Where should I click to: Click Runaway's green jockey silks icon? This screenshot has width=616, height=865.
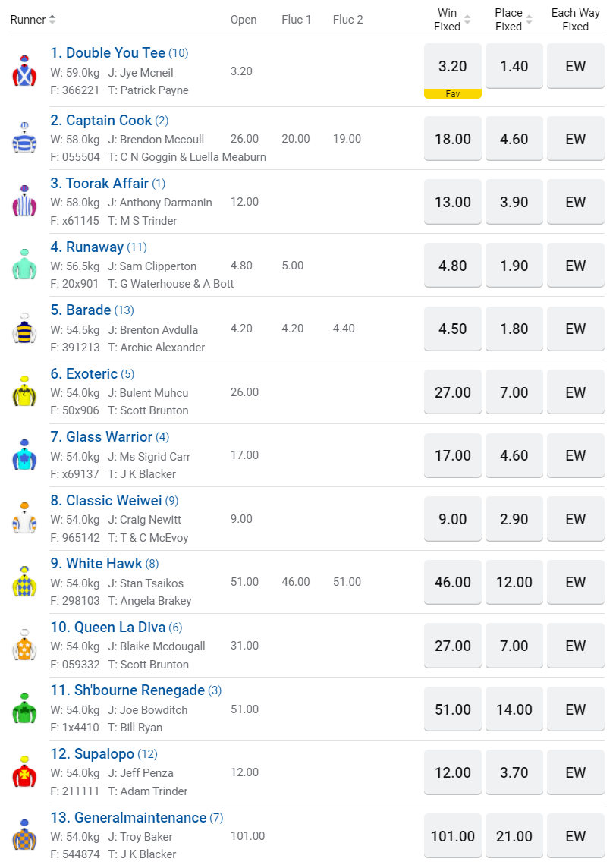24,265
